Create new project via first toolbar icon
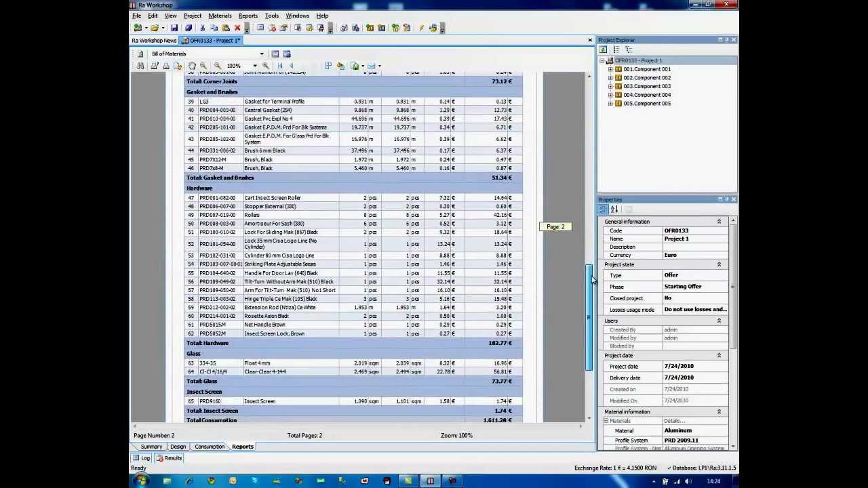The height and width of the screenshot is (488, 868). coord(138,28)
